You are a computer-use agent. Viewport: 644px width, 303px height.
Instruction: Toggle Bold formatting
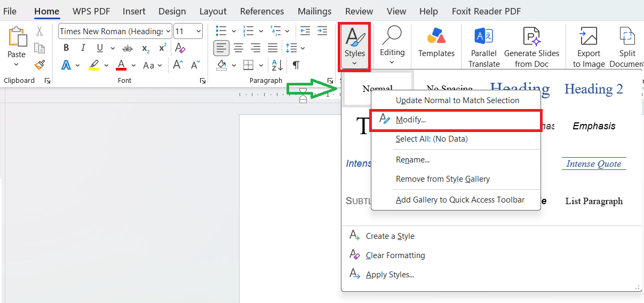(x=66, y=48)
